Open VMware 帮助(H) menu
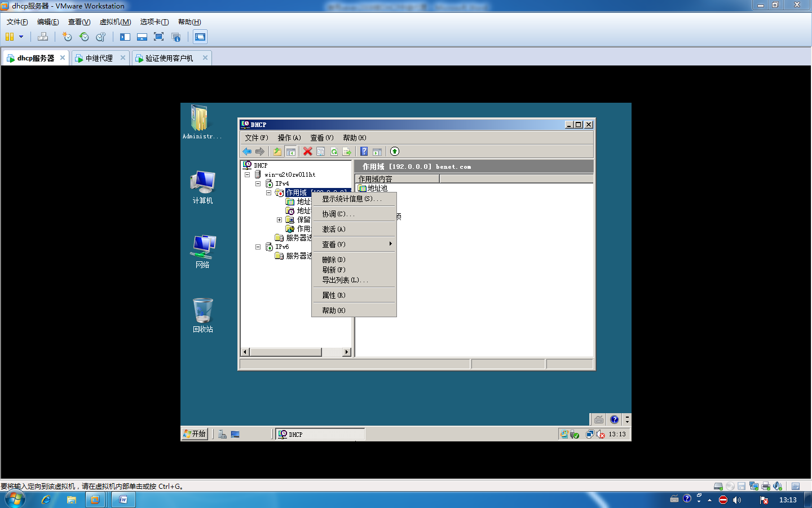 coord(189,22)
